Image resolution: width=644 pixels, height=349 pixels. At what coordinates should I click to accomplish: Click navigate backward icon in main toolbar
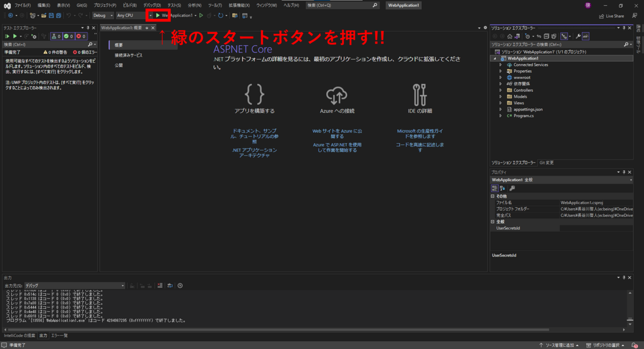click(10, 15)
